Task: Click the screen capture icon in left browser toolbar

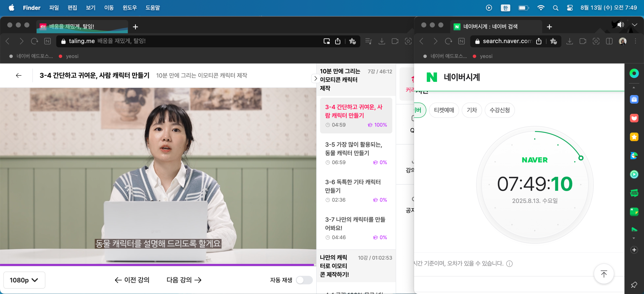Action: click(408, 41)
